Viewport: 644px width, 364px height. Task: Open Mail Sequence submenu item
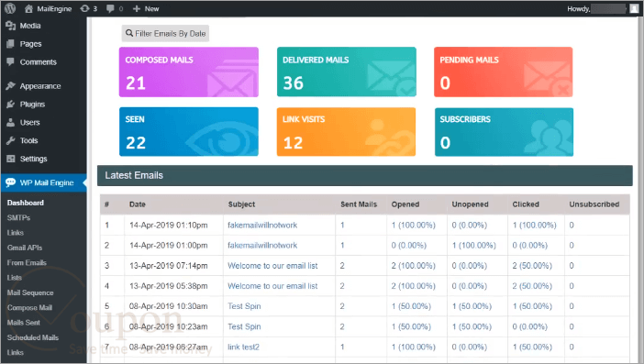(30, 292)
